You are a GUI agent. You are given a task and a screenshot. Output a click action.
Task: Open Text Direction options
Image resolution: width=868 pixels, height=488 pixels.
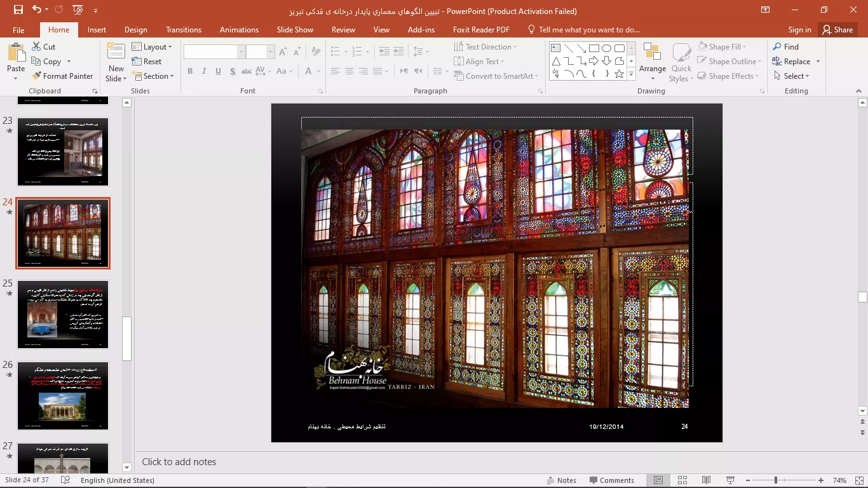(x=485, y=46)
